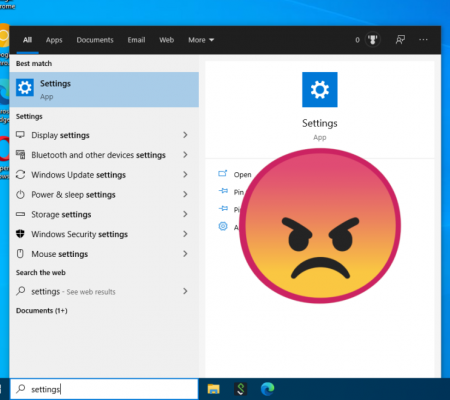This screenshot has width=450, height=400.
Task: Click Open in the Settings preview pane
Action: click(242, 175)
